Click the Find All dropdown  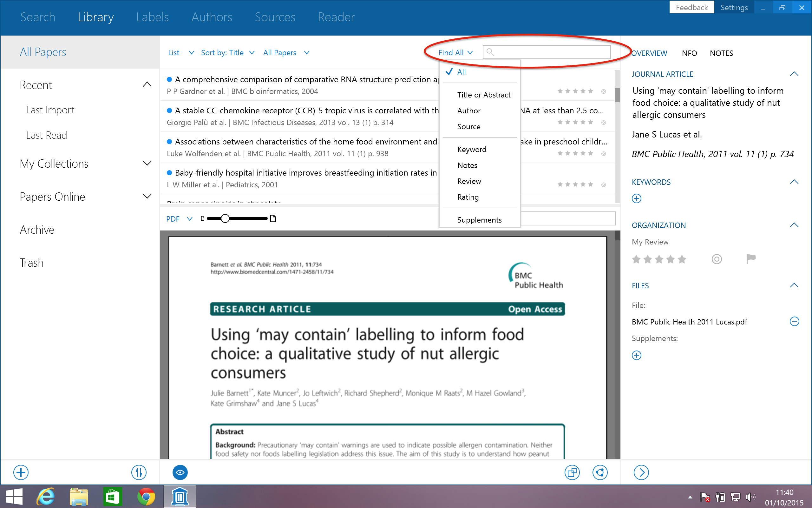pyautogui.click(x=455, y=52)
